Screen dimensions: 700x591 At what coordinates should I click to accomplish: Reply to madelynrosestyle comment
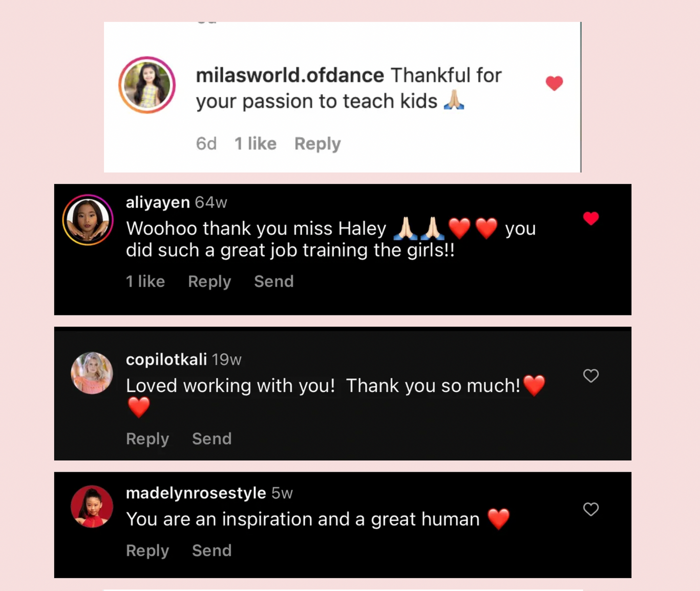point(147,551)
